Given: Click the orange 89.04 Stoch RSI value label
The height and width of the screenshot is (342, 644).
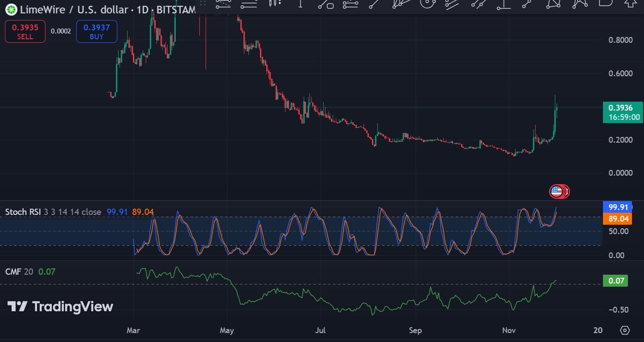Looking at the screenshot, I should point(618,219).
